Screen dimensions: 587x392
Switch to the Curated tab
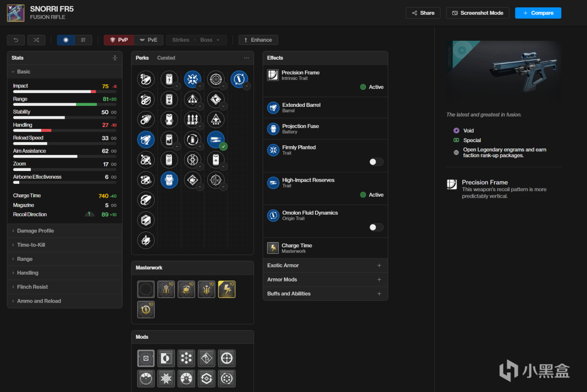pyautogui.click(x=166, y=58)
